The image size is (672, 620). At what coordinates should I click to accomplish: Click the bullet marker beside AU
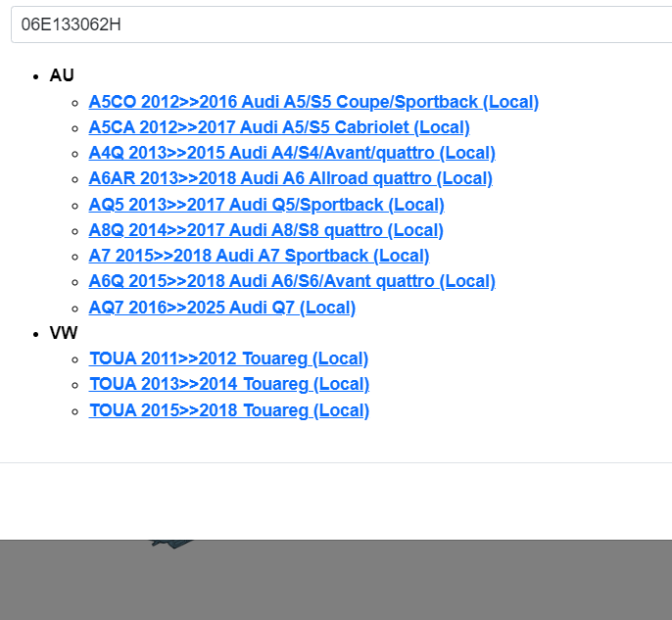[x=36, y=76]
